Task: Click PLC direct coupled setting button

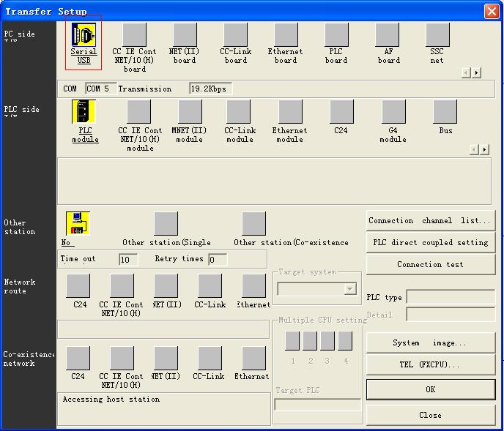Action: tap(430, 243)
